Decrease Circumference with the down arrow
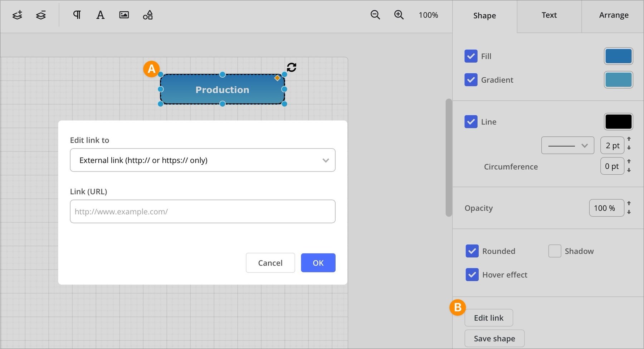The width and height of the screenshot is (644, 349). pos(629,170)
